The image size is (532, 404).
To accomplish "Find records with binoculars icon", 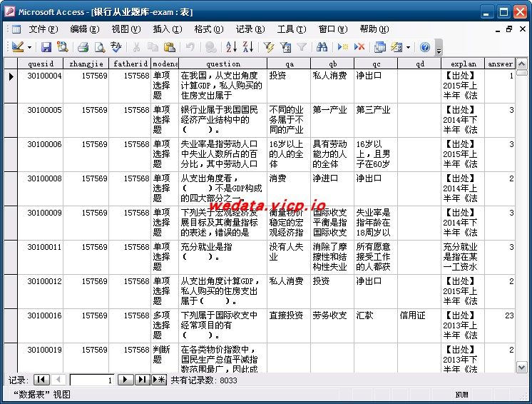I will [322, 47].
